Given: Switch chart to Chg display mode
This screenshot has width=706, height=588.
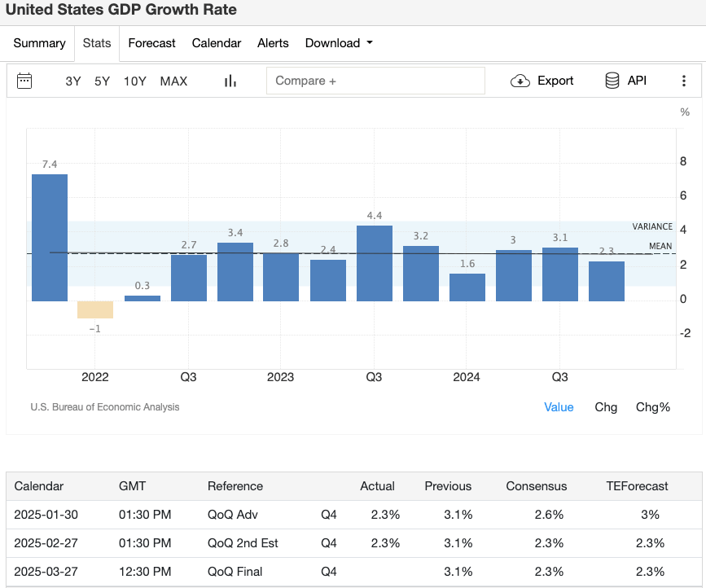Looking at the screenshot, I should [606, 407].
